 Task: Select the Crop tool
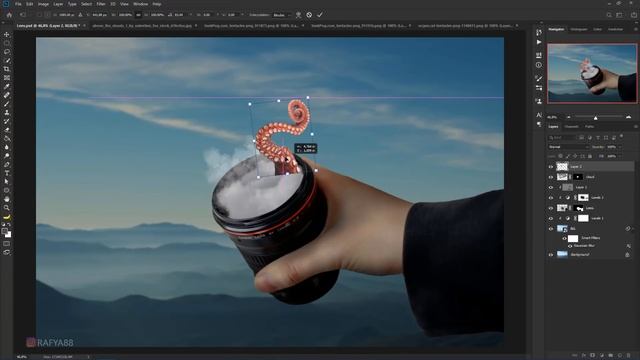(7, 69)
